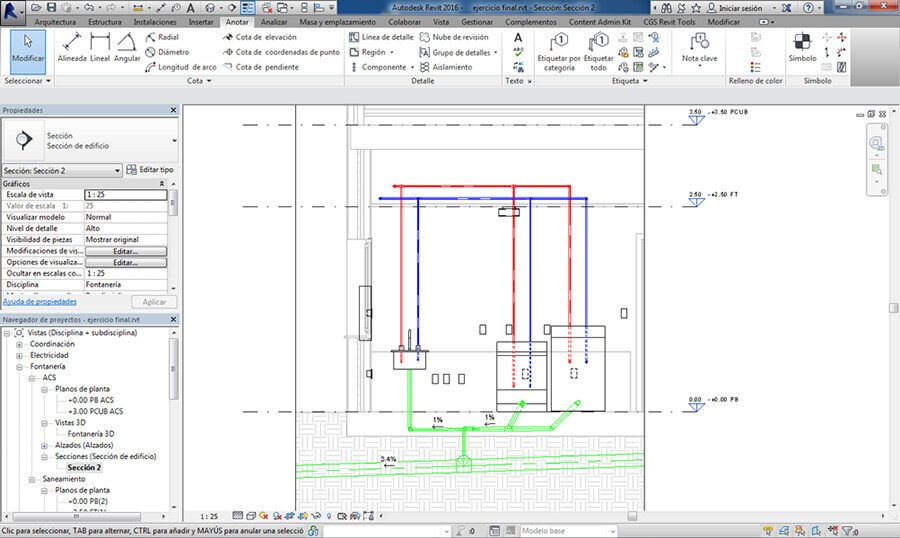The height and width of the screenshot is (538, 900).
Task: Click the Etiquetar por categoría tool
Action: [x=558, y=50]
